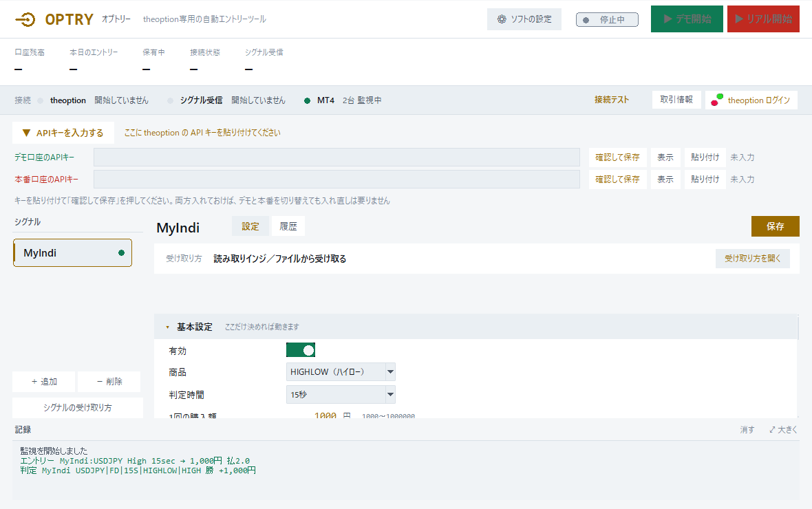This screenshot has width=812, height=509.
Task: Paste into the 本番 key with 貼り付け
Action: pos(705,179)
